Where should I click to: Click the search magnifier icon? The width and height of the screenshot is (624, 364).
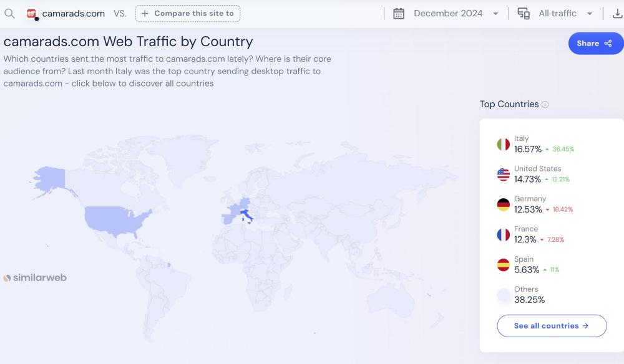(9, 13)
